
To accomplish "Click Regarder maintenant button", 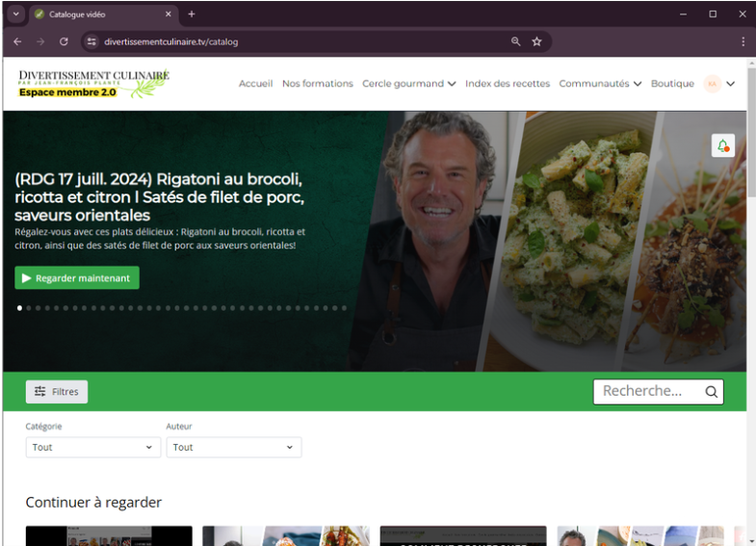I will tap(77, 278).
